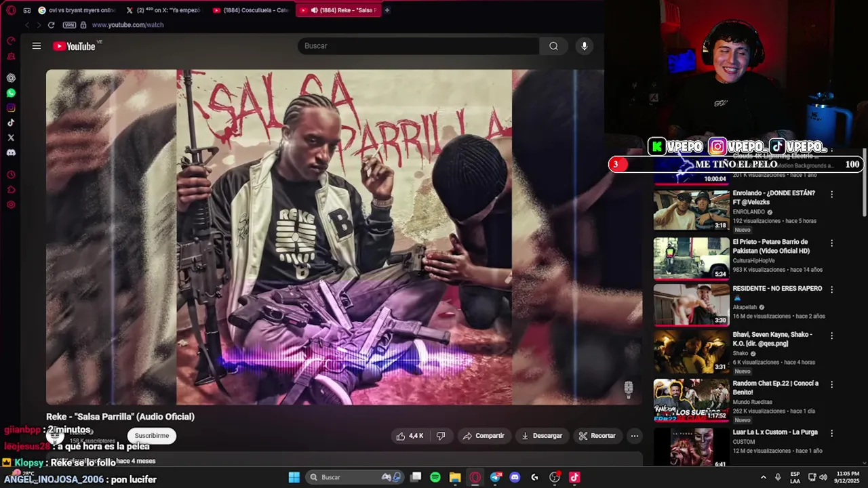Click the Mundo Rueditas channel name
This screenshot has width=868, height=488.
pyautogui.click(x=753, y=402)
